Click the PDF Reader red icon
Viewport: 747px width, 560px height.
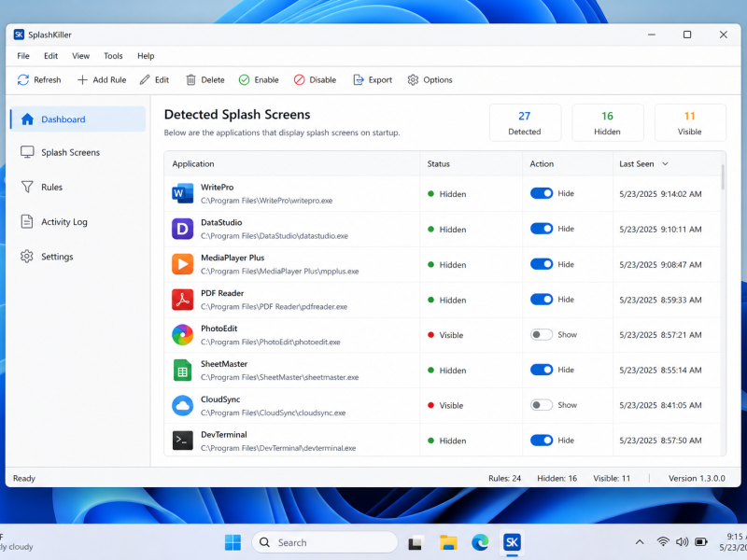point(182,300)
